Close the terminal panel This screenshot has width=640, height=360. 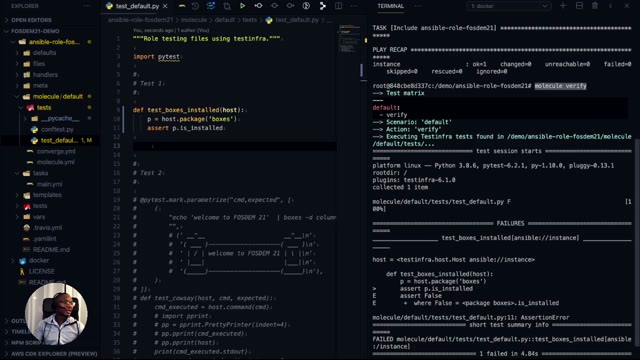tap(627, 6)
